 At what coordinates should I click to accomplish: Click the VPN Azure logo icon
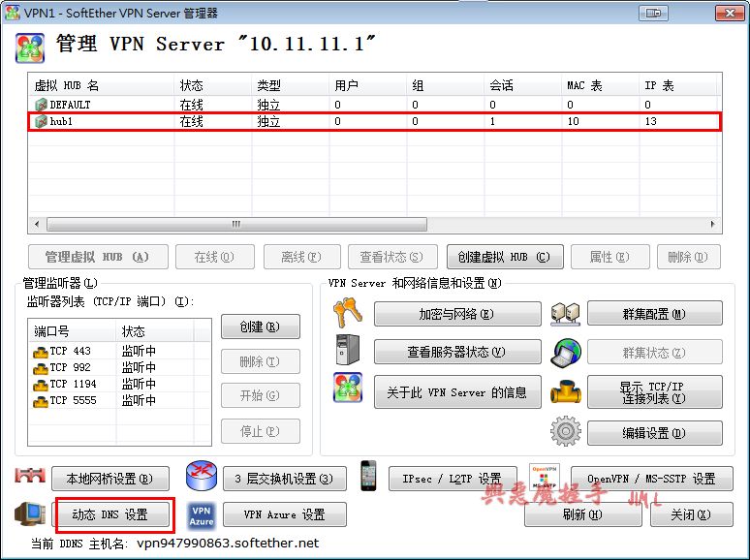tap(202, 516)
